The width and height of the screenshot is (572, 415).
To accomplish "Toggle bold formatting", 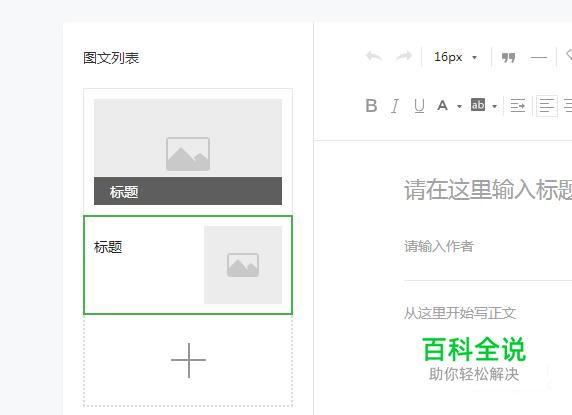I will pyautogui.click(x=371, y=106).
